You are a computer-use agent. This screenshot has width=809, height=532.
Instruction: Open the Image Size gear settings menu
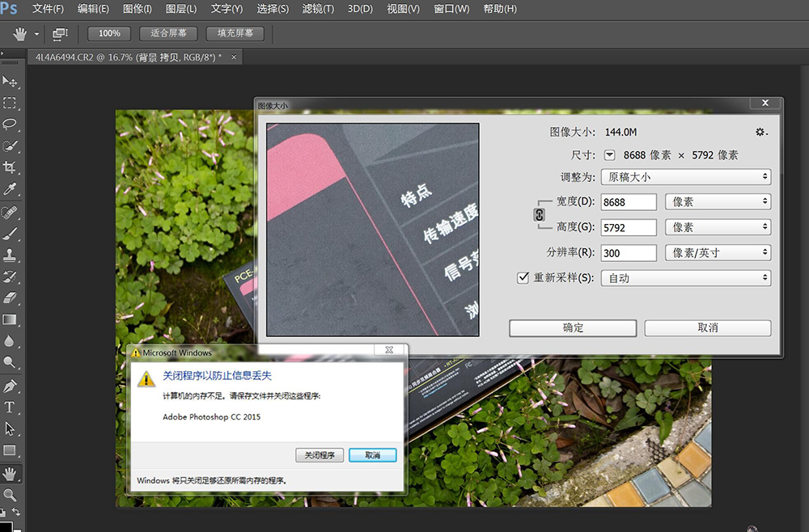tap(760, 132)
